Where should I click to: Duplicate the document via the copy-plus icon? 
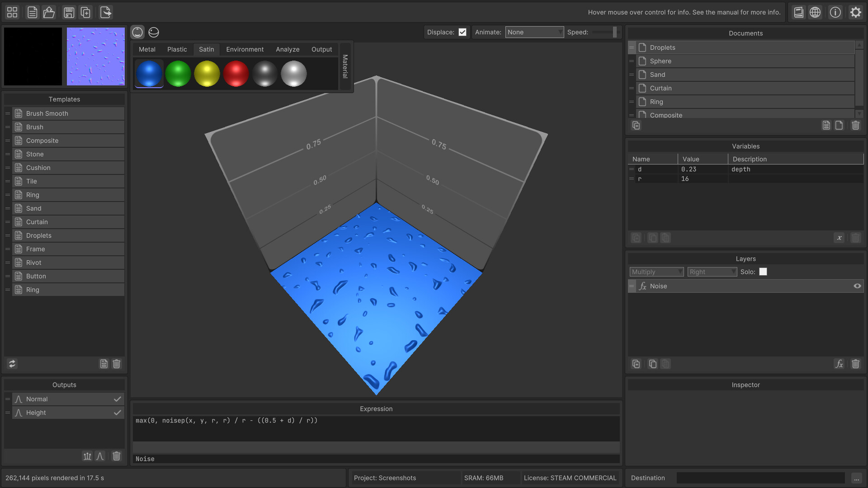(85, 12)
